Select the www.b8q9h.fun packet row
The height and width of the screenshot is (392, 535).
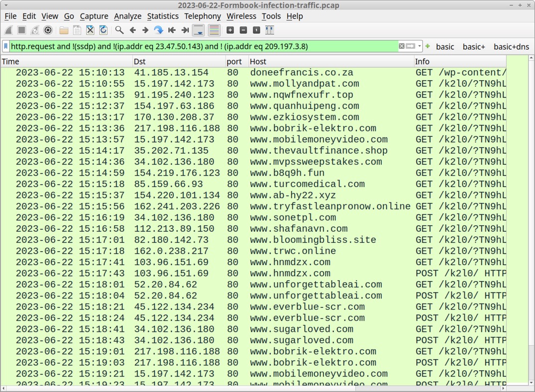253,173
